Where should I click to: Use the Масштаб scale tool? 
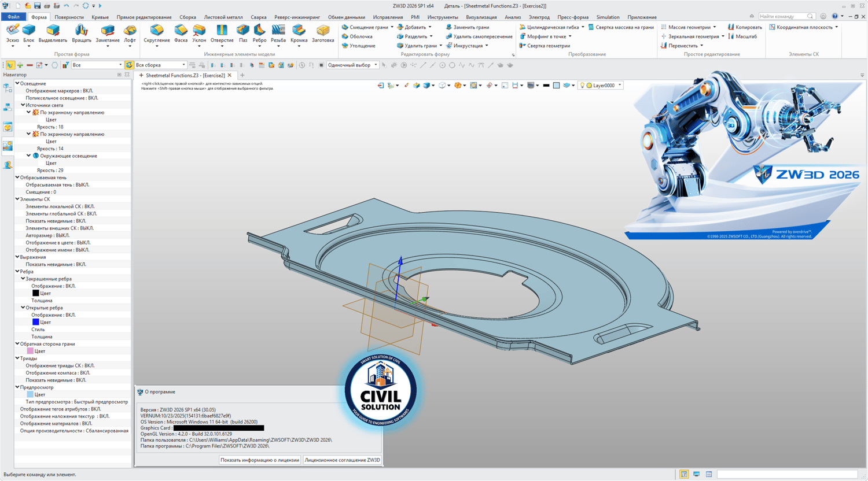pyautogui.click(x=742, y=36)
